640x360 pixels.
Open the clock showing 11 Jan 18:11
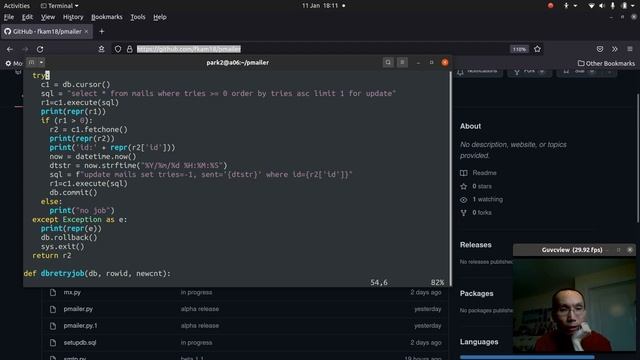320,6
